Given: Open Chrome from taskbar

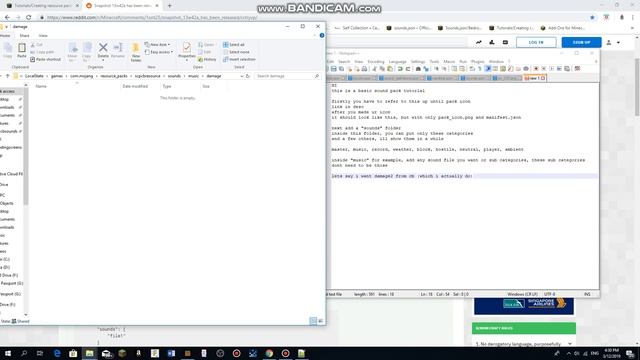Looking at the screenshot, I should click(269, 353).
